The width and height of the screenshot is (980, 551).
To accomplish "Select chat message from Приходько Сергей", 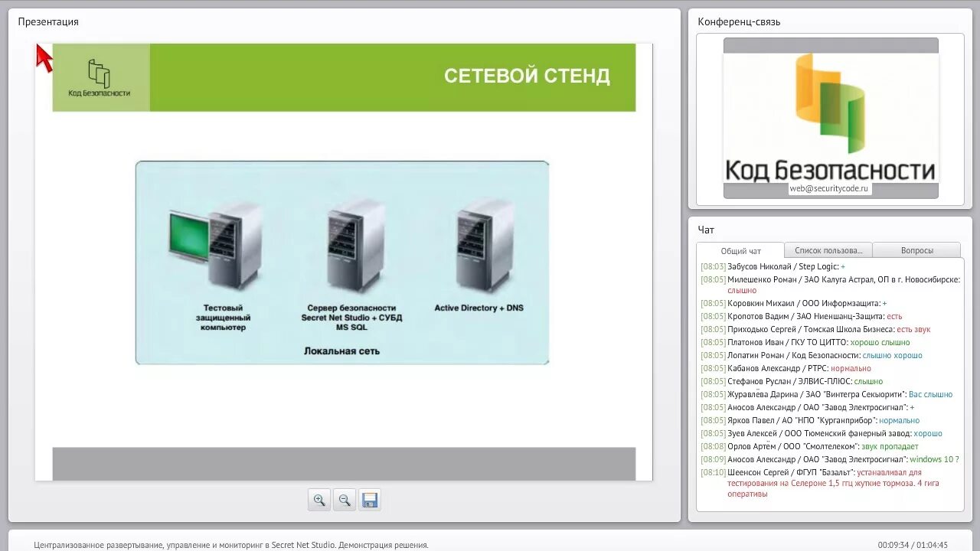I will point(815,329).
